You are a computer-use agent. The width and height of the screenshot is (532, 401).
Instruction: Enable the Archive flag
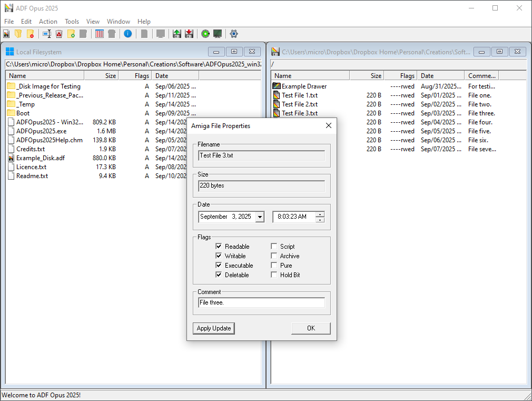274,256
